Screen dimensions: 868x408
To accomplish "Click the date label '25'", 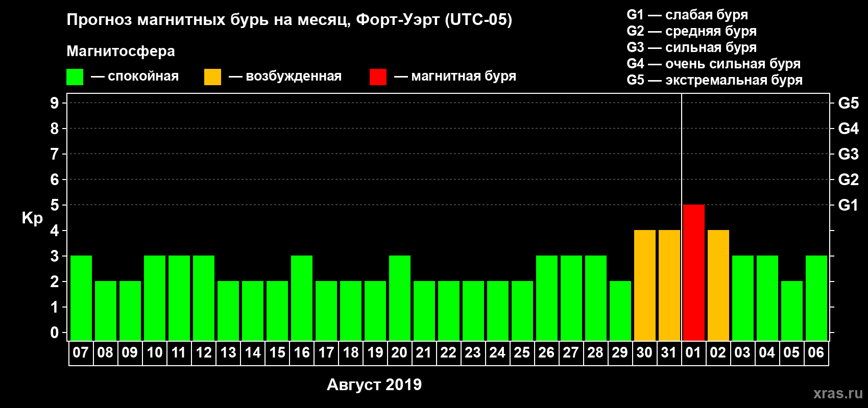I will [x=522, y=352].
